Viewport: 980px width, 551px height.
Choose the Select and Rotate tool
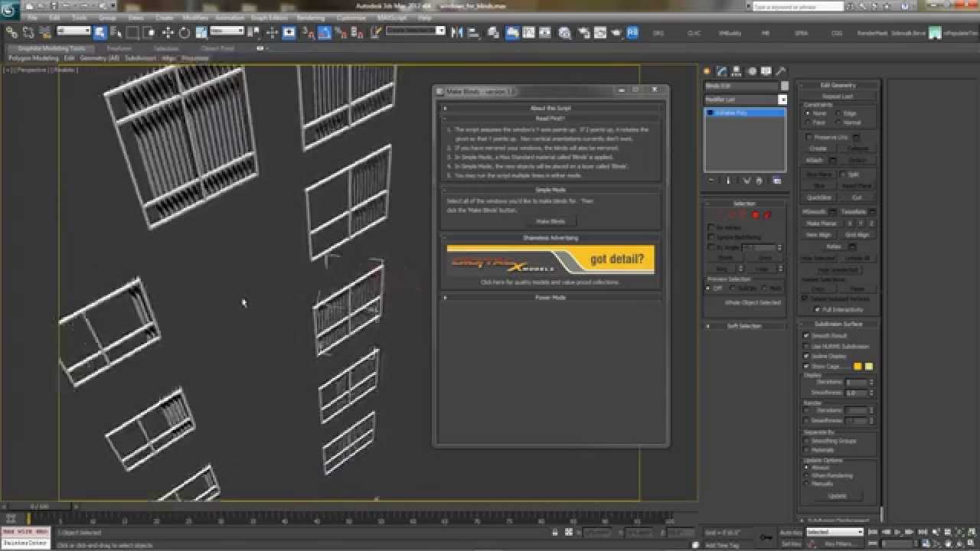pos(185,33)
